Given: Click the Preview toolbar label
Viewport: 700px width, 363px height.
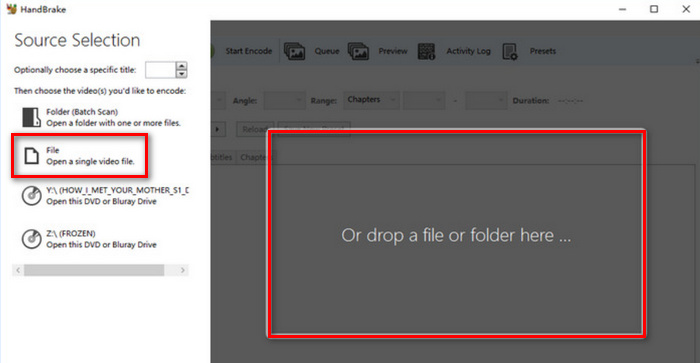Looking at the screenshot, I should tap(393, 51).
